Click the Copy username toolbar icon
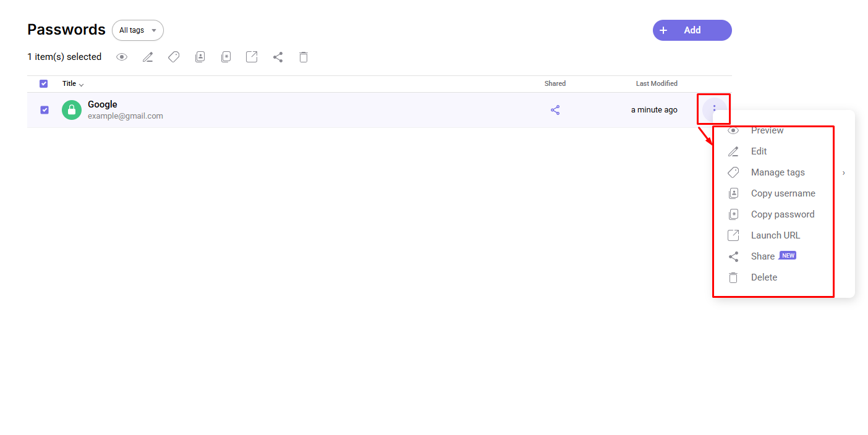Image resolution: width=868 pixels, height=435 pixels. 200,57
